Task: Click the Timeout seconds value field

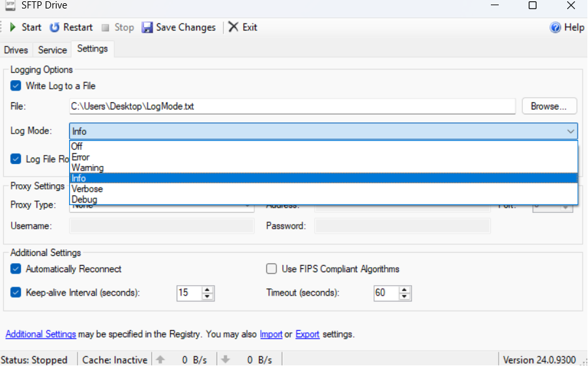Action: (x=387, y=292)
